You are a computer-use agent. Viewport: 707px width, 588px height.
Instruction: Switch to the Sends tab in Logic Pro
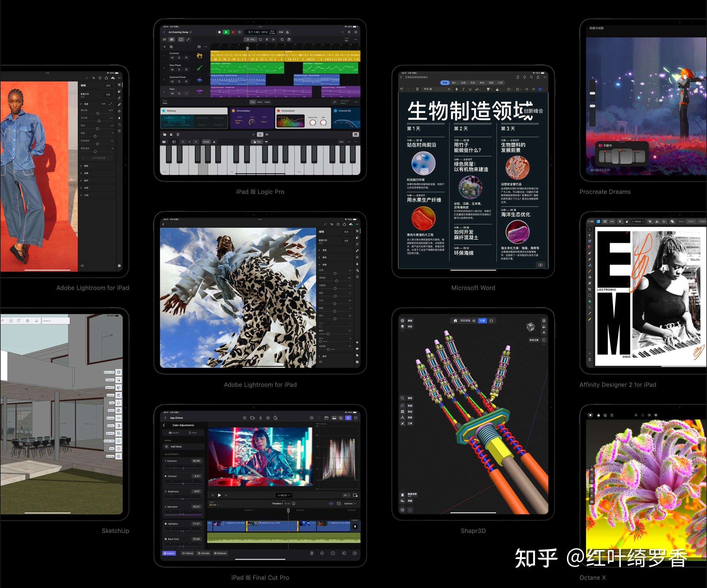pos(259,102)
